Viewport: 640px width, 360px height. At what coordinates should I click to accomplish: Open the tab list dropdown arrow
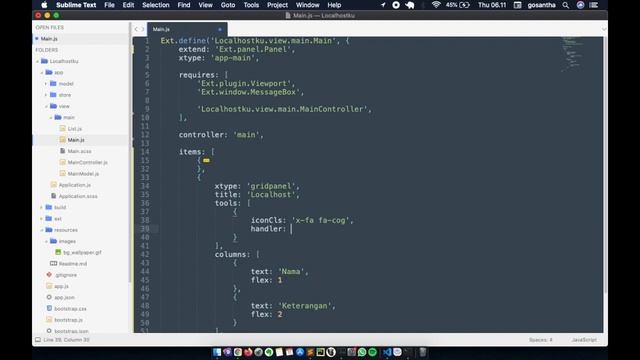pos(604,29)
